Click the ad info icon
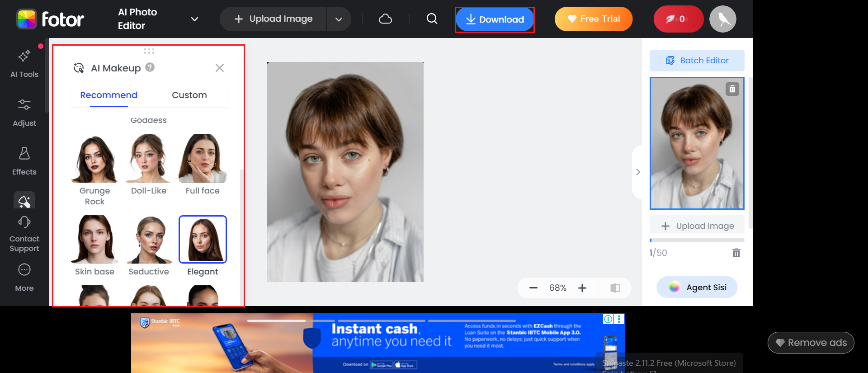This screenshot has width=868, height=373. pyautogui.click(x=609, y=319)
